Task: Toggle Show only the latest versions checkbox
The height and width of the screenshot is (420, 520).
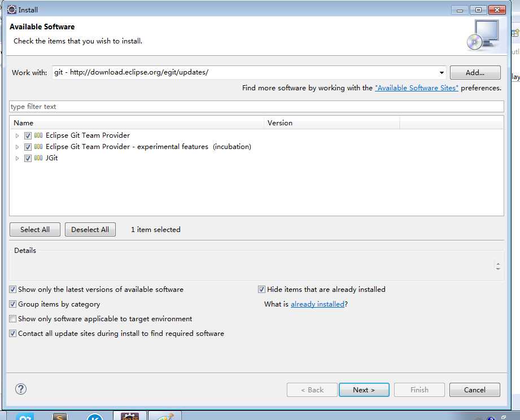Action: (x=12, y=290)
